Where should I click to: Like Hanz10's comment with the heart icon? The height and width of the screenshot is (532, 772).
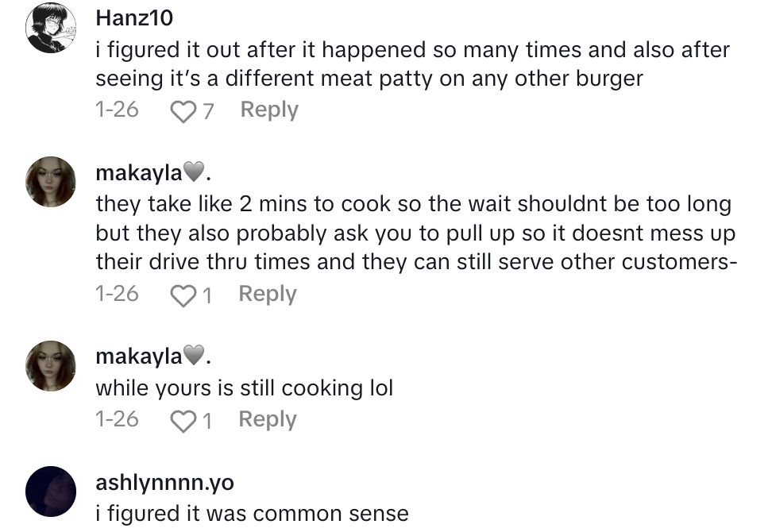pyautogui.click(x=183, y=111)
